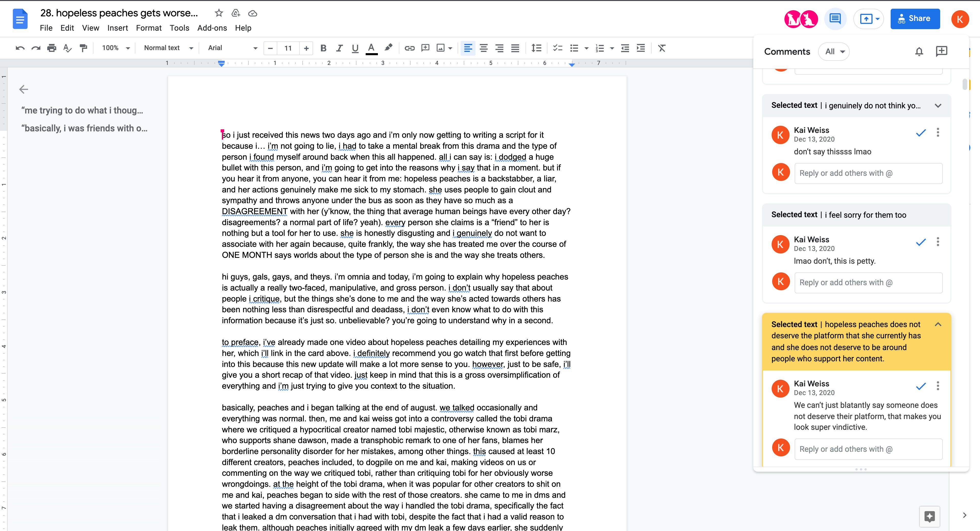This screenshot has height=531, width=980.
Task: Open the All comments filter dropdown
Action: (x=834, y=51)
